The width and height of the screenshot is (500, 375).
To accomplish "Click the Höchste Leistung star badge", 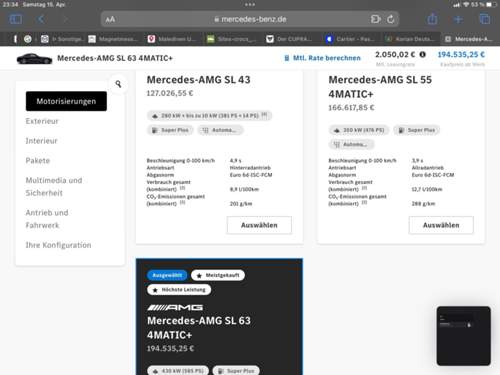I will [x=179, y=290].
